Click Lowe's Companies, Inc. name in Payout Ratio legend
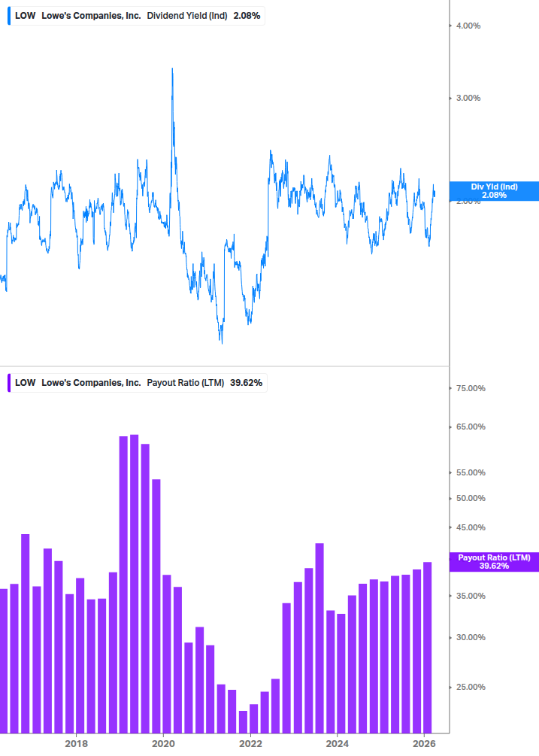The image size is (539, 756). 91,383
